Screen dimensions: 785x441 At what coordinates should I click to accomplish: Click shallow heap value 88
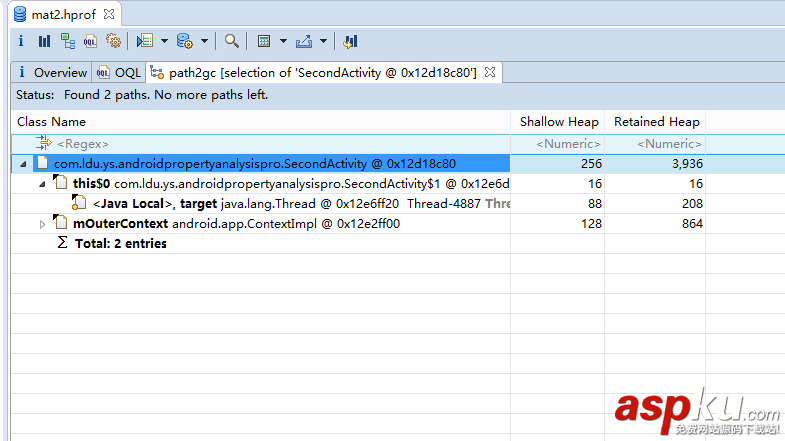pyautogui.click(x=595, y=204)
